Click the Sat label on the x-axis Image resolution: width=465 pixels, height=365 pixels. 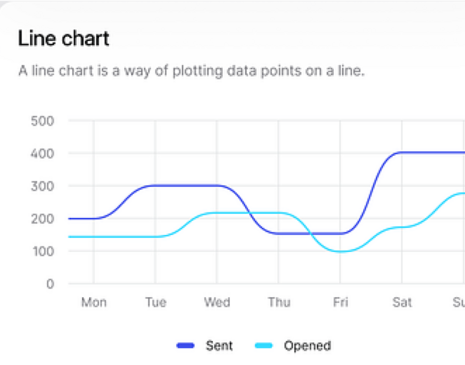402,302
